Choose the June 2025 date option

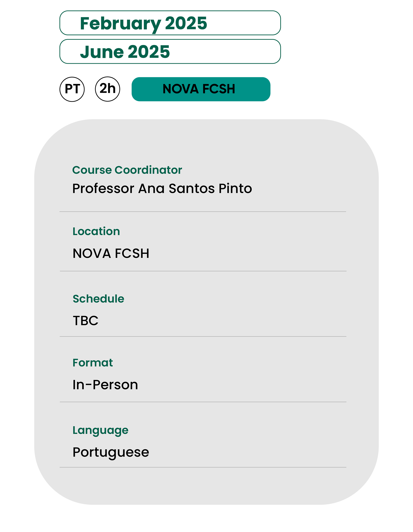(x=170, y=52)
